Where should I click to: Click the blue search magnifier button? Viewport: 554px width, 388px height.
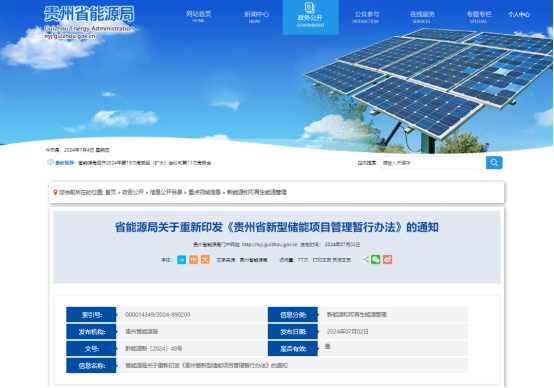click(494, 163)
